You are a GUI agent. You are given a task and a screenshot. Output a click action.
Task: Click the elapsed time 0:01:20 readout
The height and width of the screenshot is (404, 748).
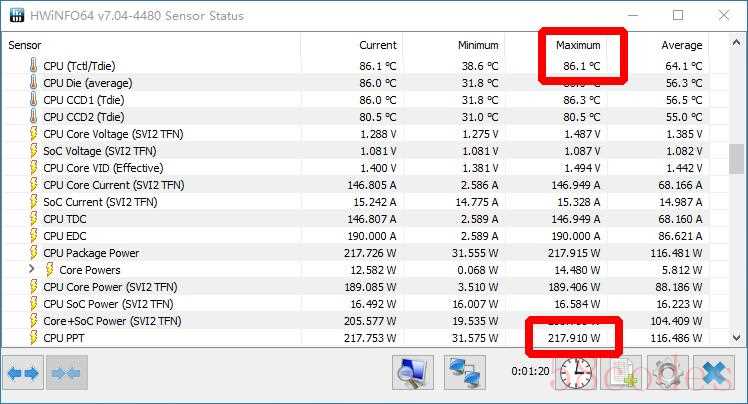coord(530,371)
